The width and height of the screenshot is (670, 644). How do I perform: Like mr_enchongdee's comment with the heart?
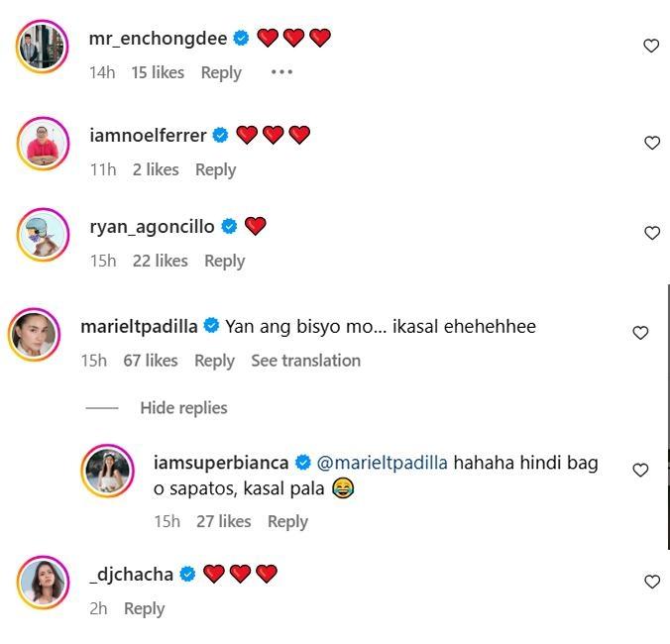tap(651, 46)
